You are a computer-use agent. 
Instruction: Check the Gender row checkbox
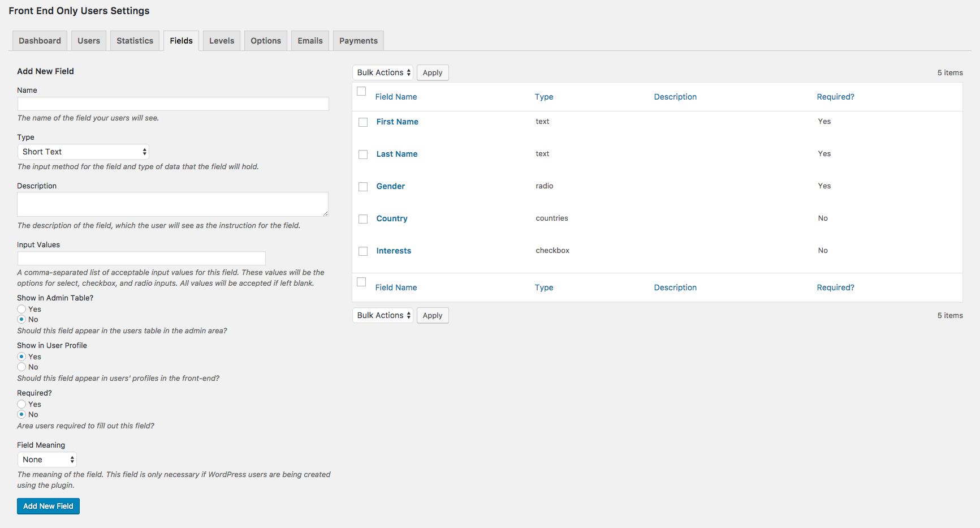pyautogui.click(x=362, y=186)
